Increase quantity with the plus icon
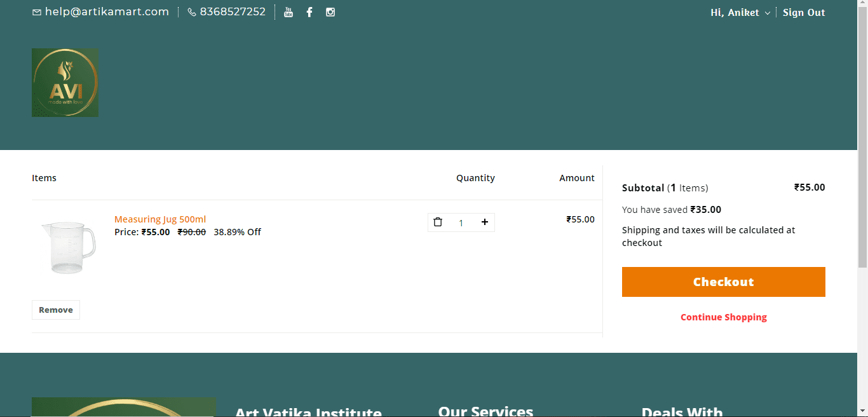 (x=484, y=222)
